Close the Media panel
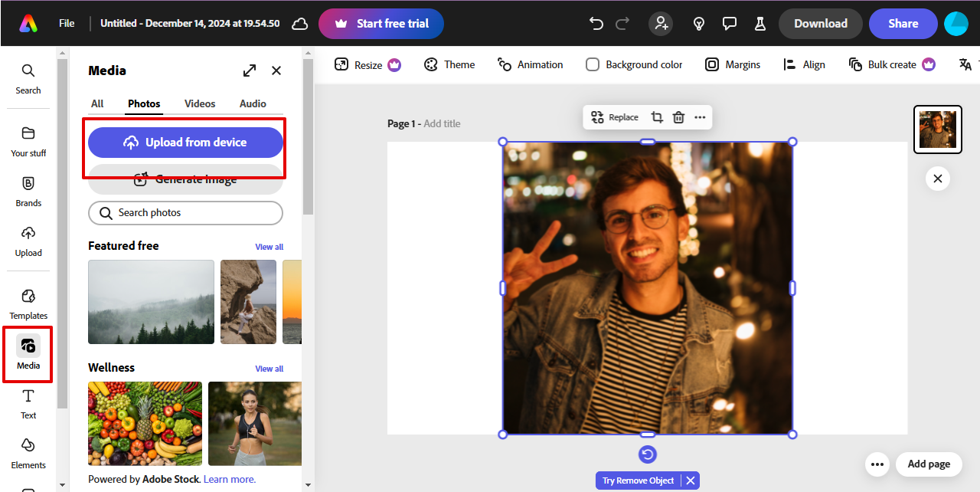Viewport: 980px width, 492px height. (x=276, y=71)
